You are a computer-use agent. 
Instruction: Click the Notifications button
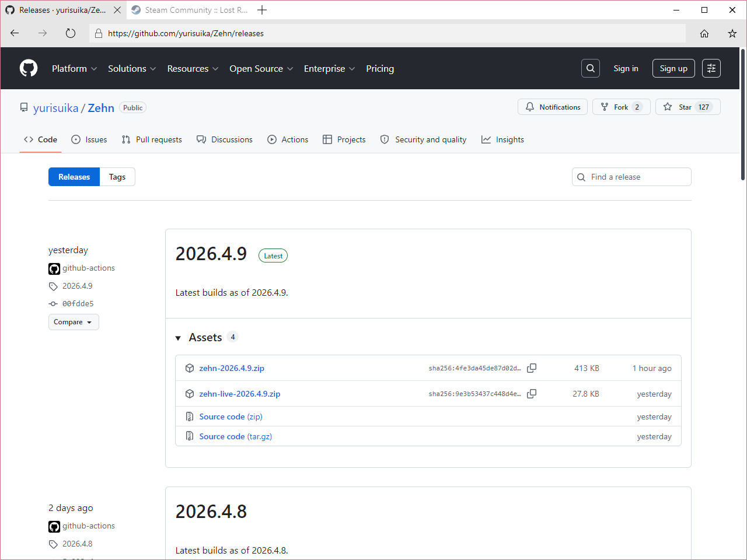coord(553,107)
